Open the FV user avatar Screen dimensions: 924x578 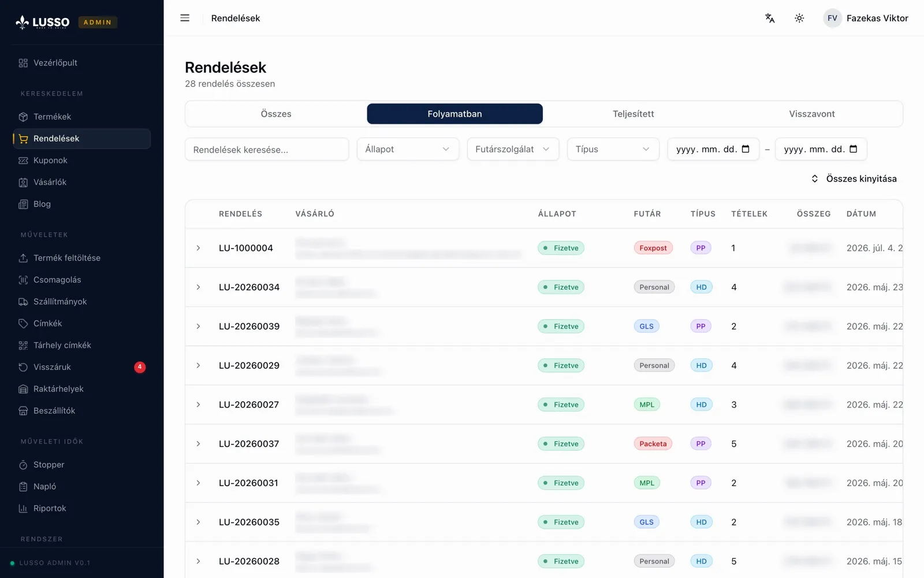pos(832,18)
